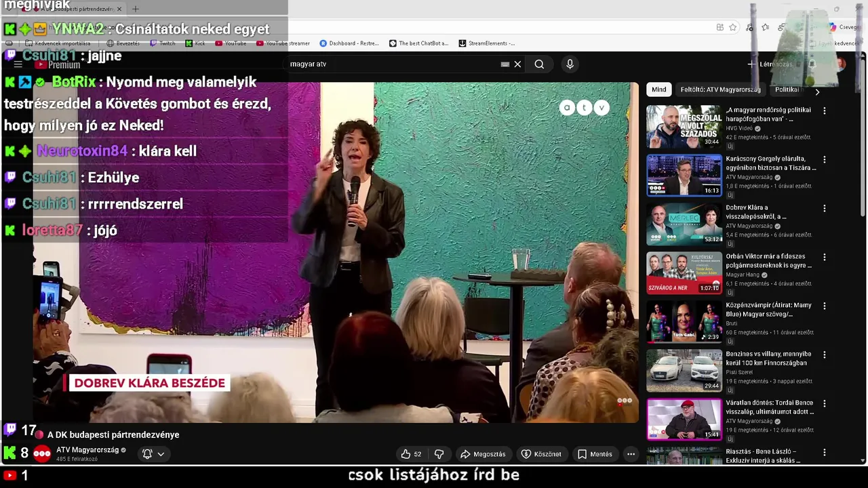
Task: Open Bevezetés bookmark
Action: click(123, 43)
